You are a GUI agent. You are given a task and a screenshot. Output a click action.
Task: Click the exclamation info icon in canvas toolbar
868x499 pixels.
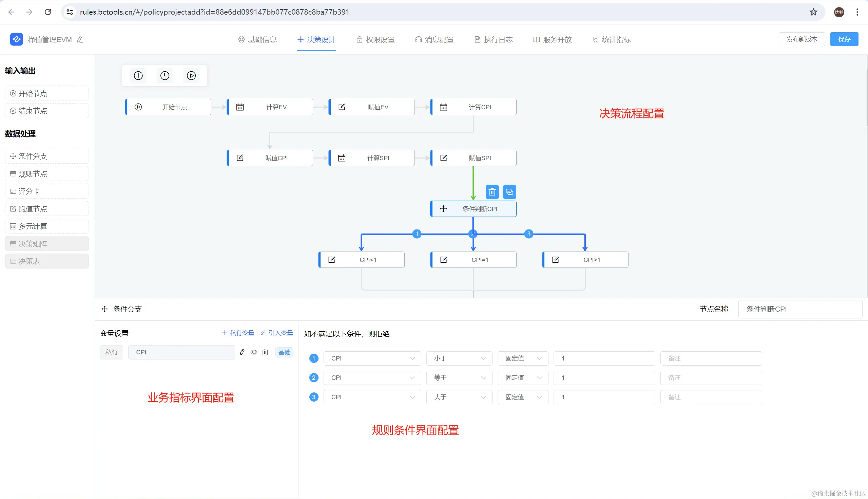[x=138, y=76]
